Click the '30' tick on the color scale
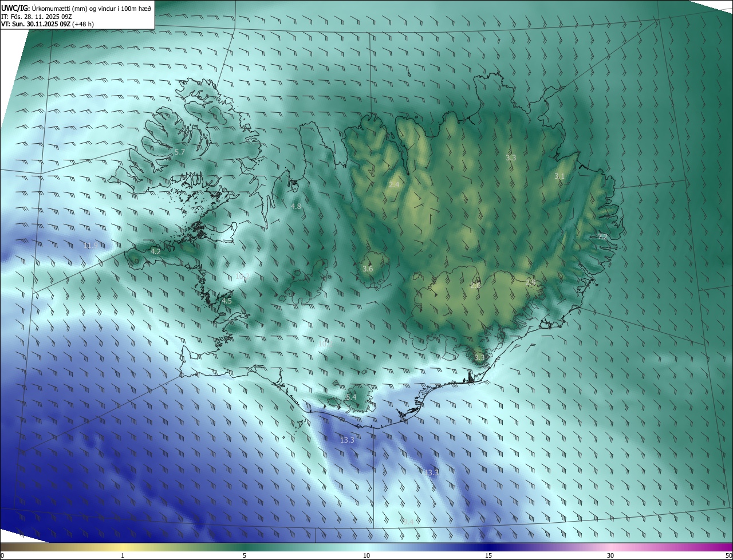Viewport: 733px width, 560px height. pos(610,556)
